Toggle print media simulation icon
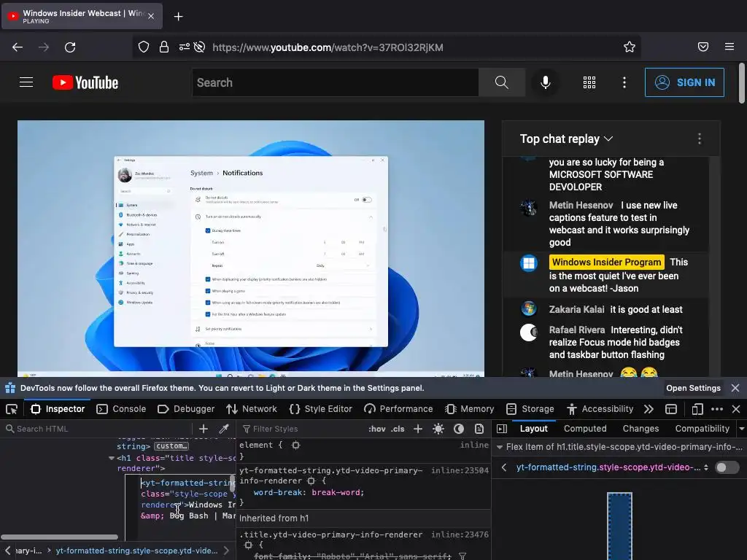The height and width of the screenshot is (560, 747). tap(479, 429)
